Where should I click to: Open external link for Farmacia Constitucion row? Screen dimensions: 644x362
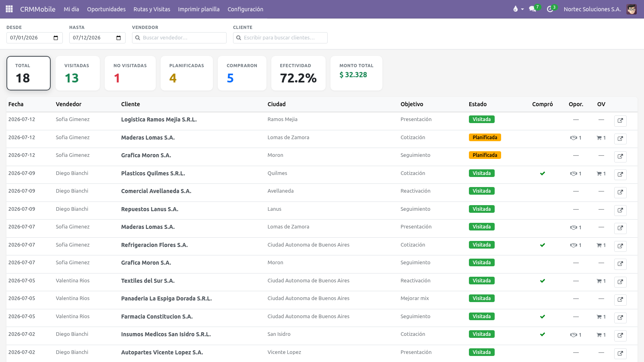click(x=620, y=318)
